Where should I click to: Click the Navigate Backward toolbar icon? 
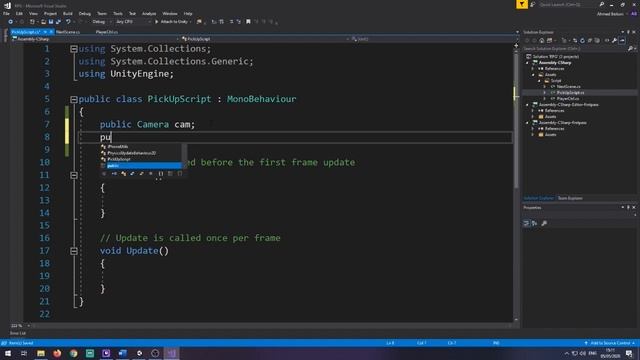pos(10,22)
